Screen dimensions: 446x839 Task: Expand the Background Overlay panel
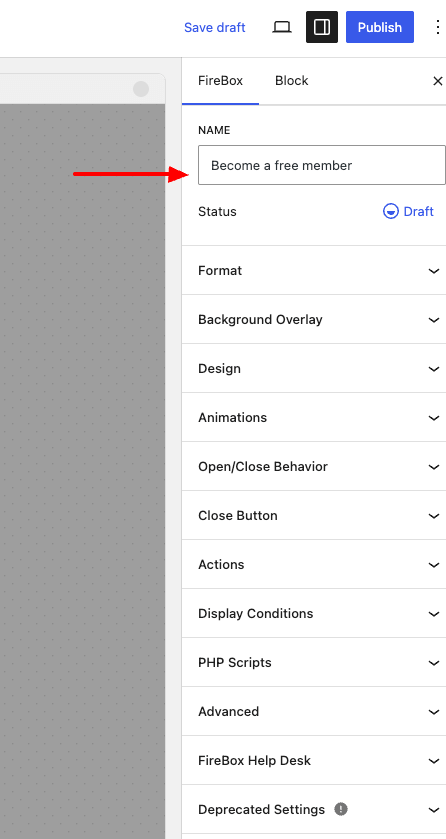[x=314, y=319]
